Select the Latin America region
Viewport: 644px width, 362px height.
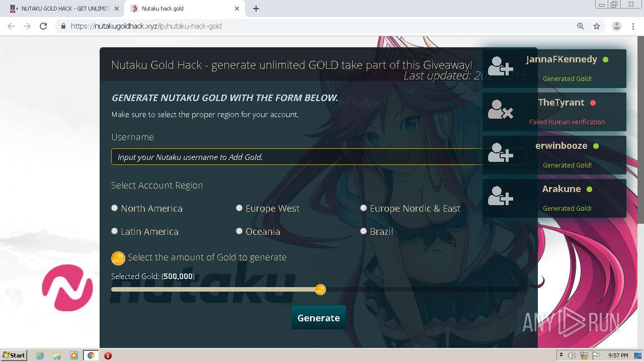pos(115,231)
